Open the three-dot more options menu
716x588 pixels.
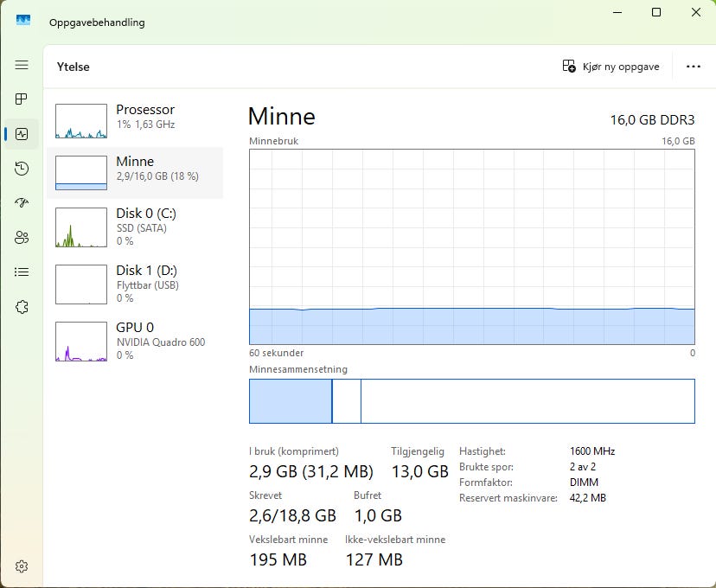pyautogui.click(x=693, y=67)
